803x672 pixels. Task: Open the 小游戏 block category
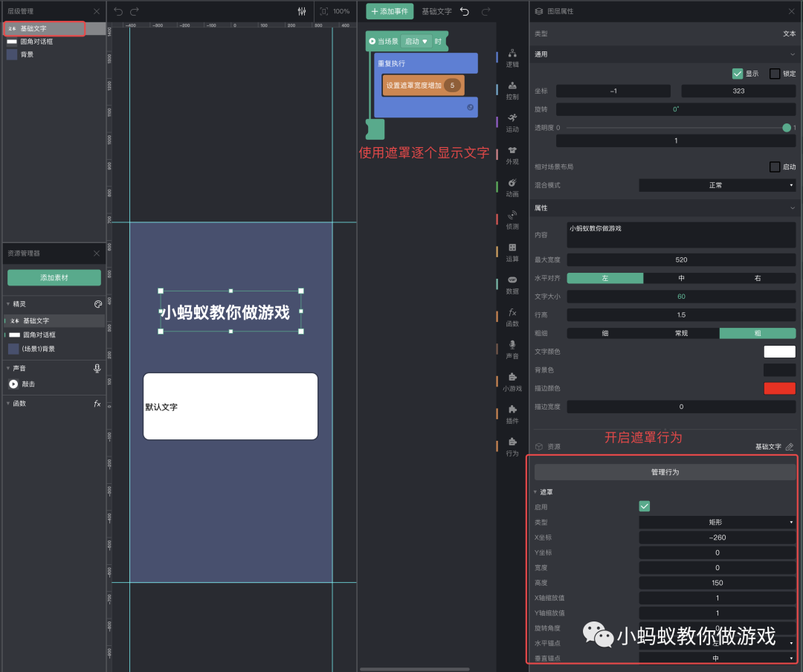pos(512,382)
